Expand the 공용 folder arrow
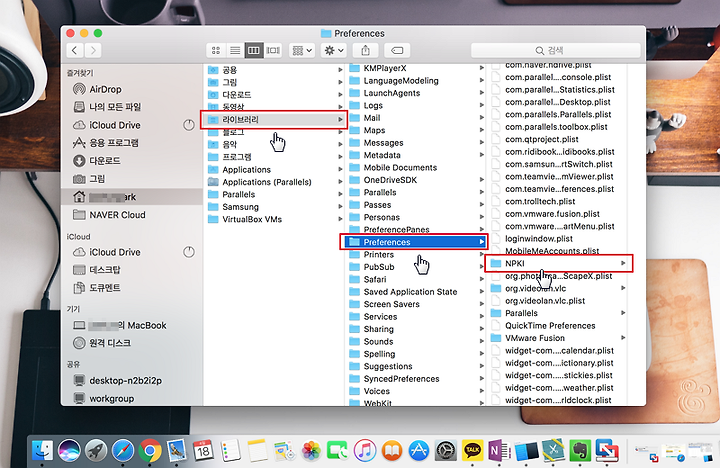This screenshot has height=468, width=720. pos(340,70)
